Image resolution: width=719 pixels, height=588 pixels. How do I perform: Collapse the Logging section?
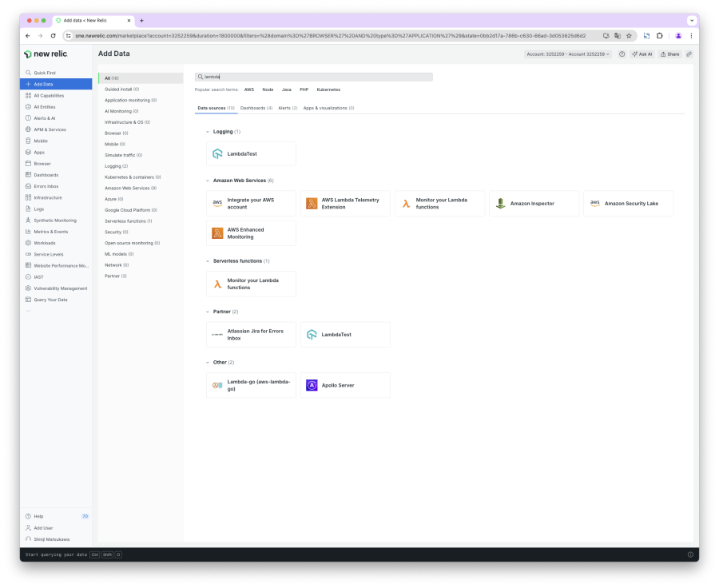[x=208, y=131]
